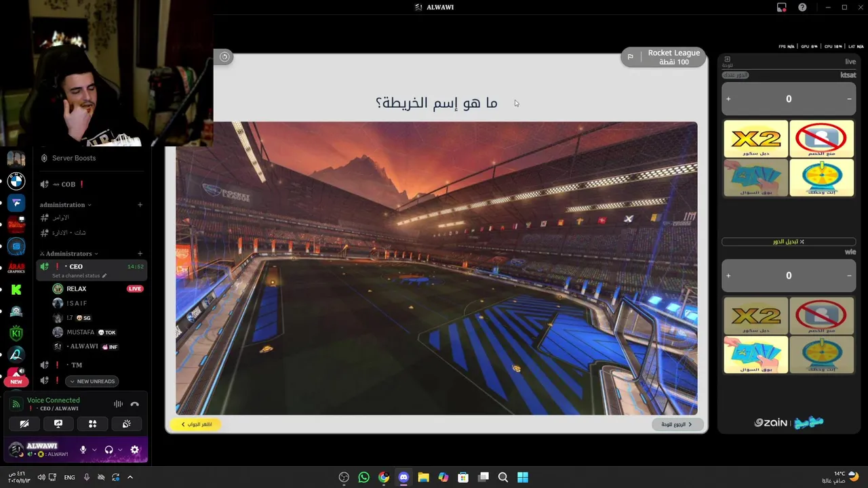
Task: Open File Explorer from the taskbar
Action: (x=423, y=477)
